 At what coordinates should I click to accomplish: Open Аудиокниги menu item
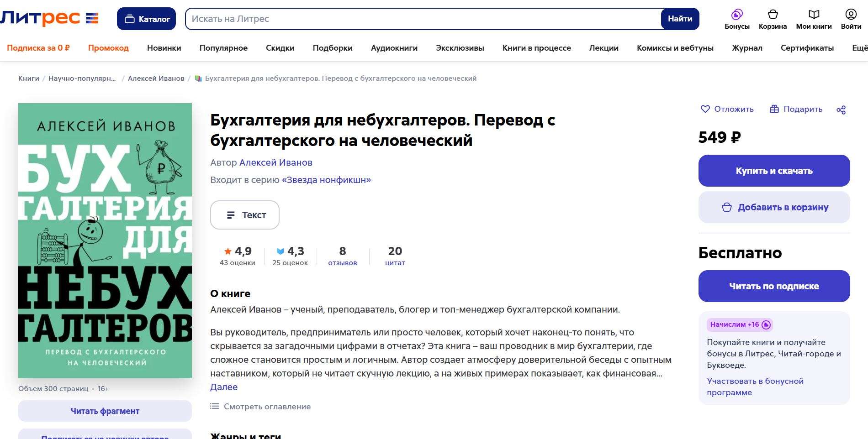394,48
